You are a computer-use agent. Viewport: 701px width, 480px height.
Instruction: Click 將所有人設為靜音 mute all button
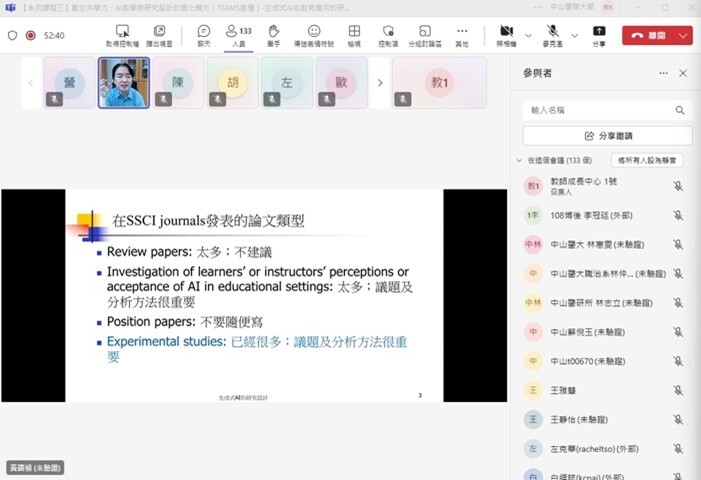click(x=647, y=160)
